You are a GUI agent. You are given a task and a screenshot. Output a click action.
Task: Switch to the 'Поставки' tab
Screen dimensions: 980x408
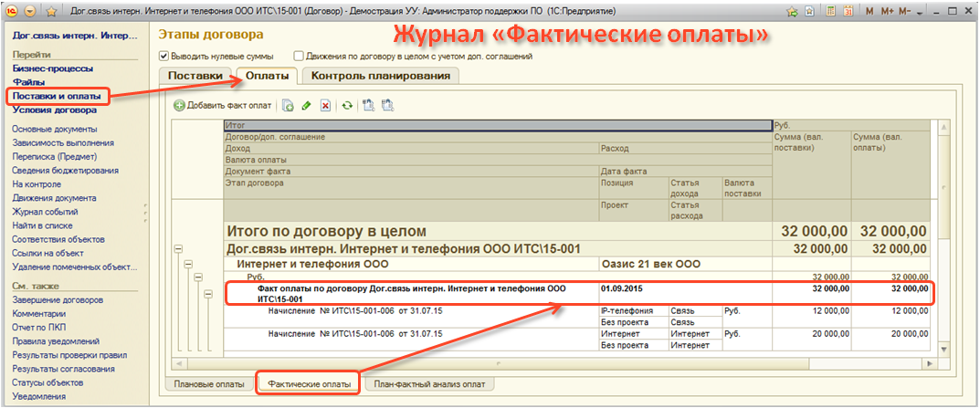[x=195, y=76]
